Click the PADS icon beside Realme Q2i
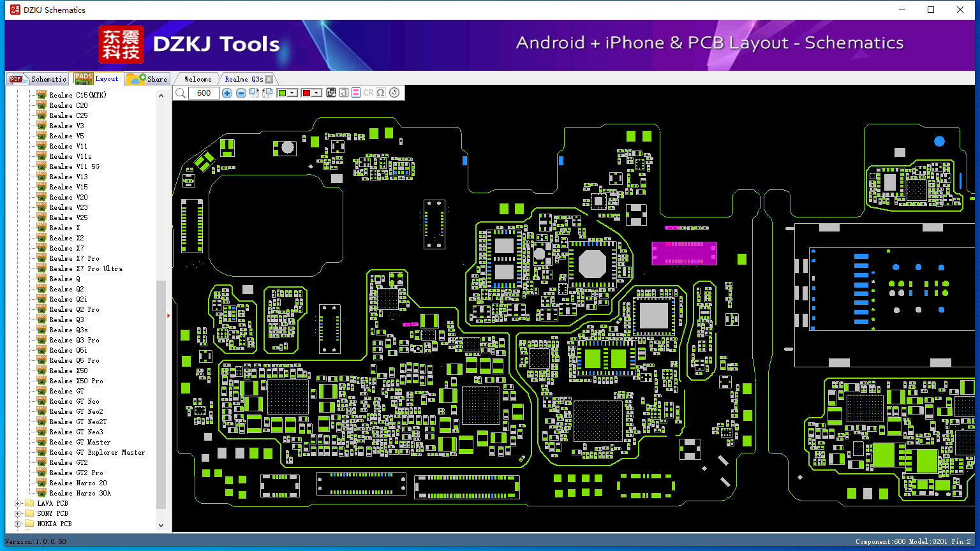 tap(41, 299)
